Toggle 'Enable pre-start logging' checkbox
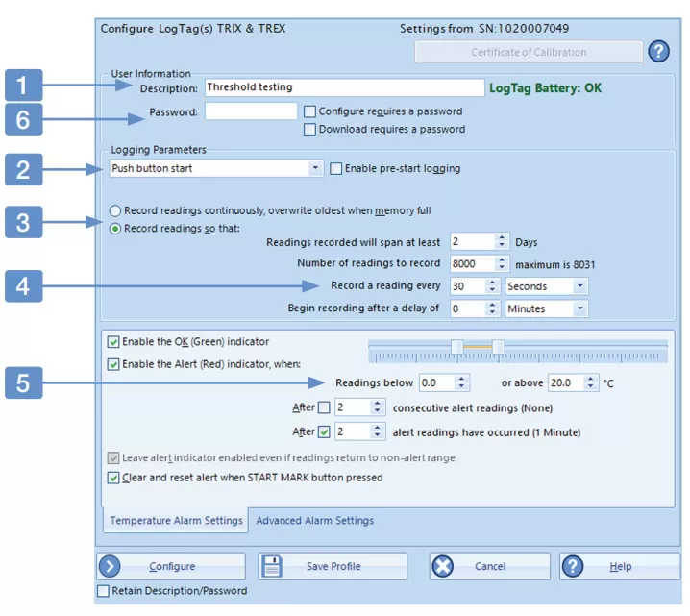 (335, 169)
